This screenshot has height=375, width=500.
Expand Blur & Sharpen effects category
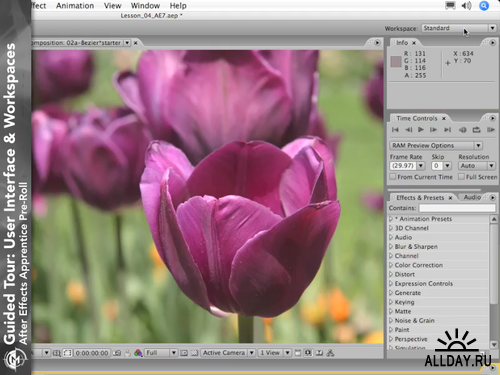391,247
